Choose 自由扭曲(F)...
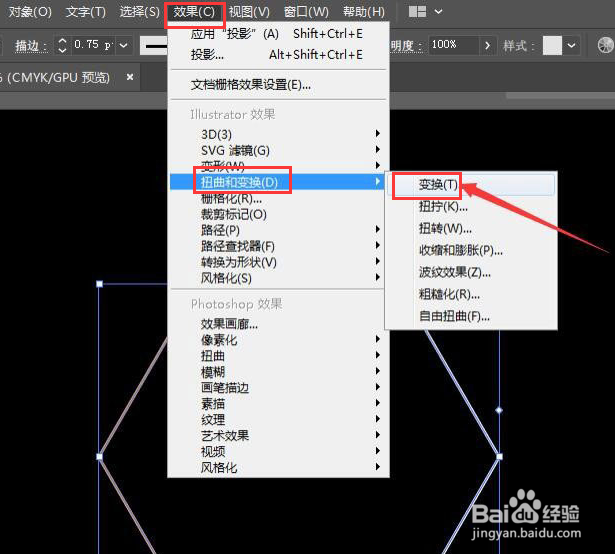This screenshot has width=615, height=554. click(471, 316)
